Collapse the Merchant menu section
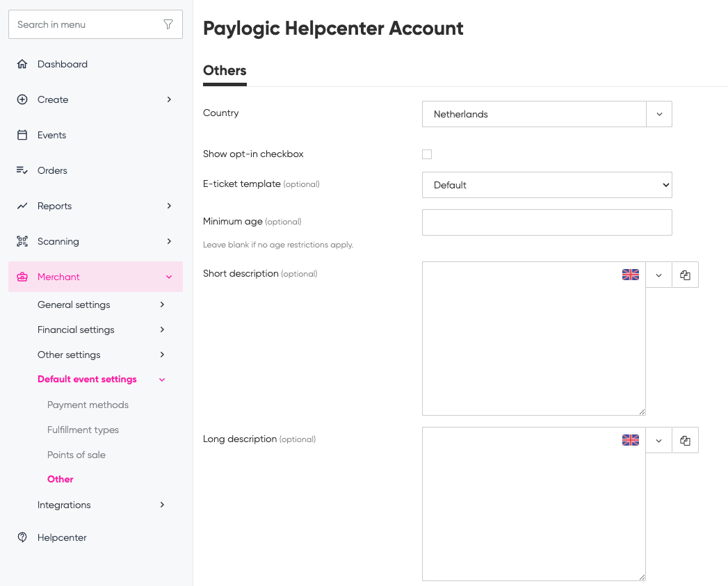Screen dimensions: 728x586 (x=169, y=277)
